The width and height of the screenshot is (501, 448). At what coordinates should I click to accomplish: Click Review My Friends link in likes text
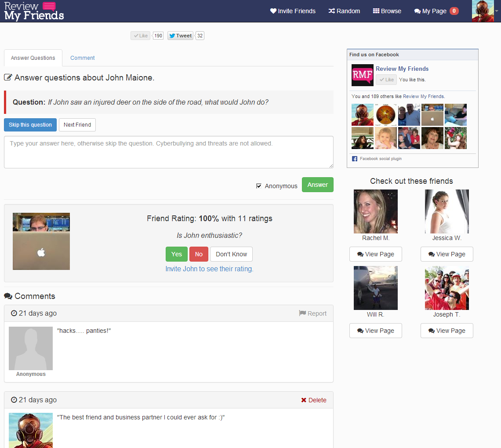(x=423, y=96)
